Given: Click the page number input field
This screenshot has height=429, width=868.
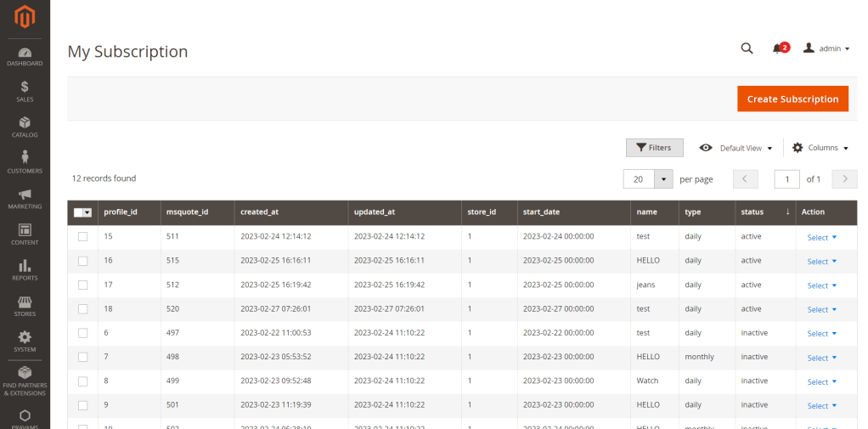Looking at the screenshot, I should (786, 179).
